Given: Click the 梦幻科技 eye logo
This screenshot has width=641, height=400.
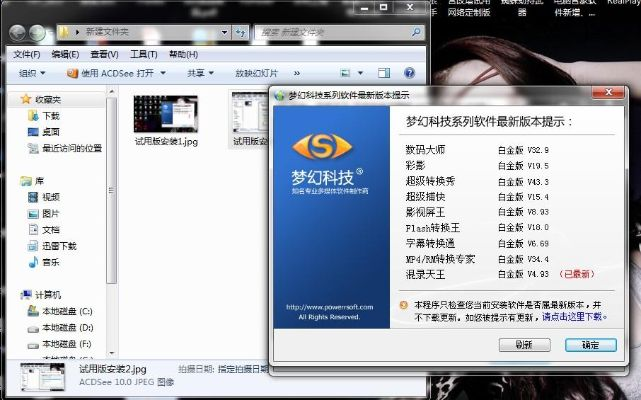Looking at the screenshot, I should click(322, 146).
